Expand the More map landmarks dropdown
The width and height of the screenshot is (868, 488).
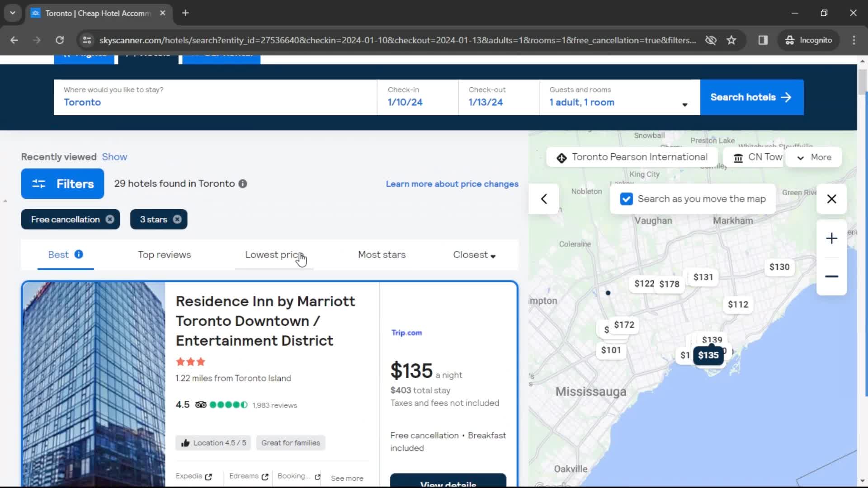tap(814, 157)
